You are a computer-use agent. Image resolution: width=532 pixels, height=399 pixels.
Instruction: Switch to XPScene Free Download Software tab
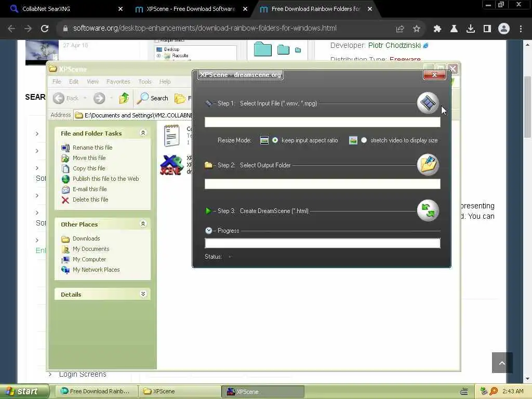point(191,9)
